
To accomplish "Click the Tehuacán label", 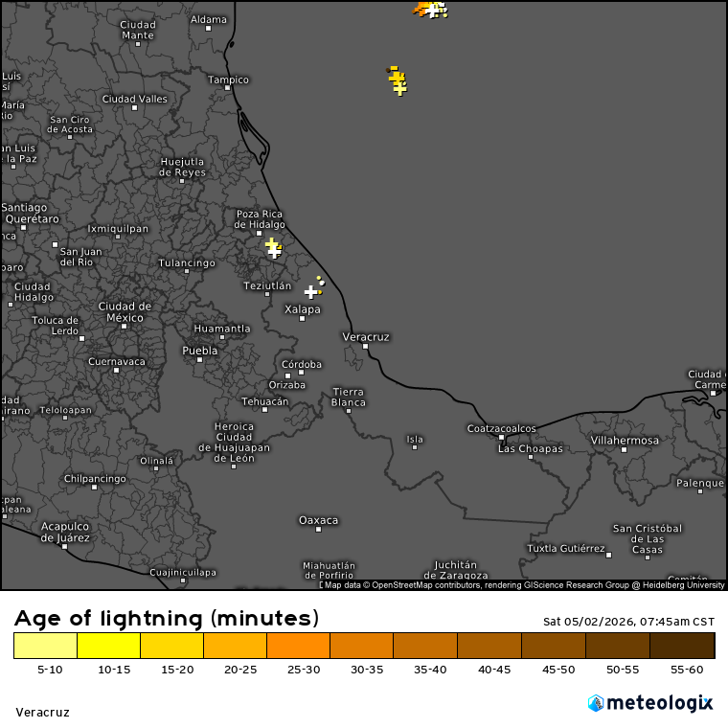I will [x=264, y=401].
